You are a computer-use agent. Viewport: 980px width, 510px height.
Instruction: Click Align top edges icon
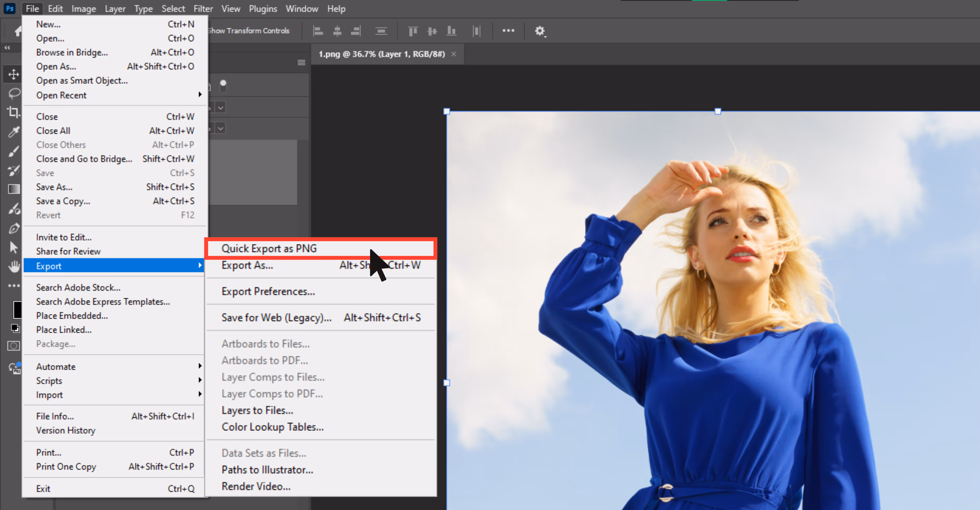(413, 31)
